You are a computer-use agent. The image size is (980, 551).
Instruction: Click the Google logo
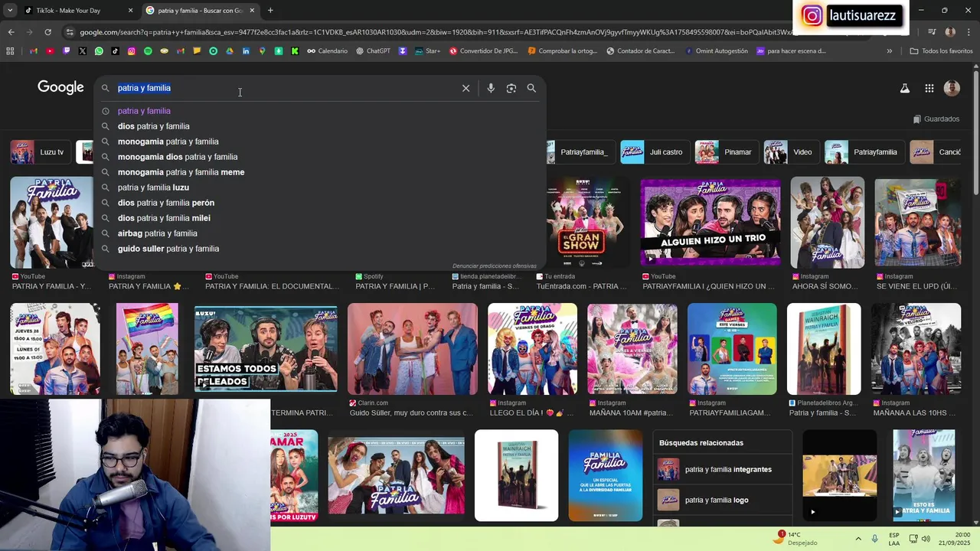click(60, 87)
